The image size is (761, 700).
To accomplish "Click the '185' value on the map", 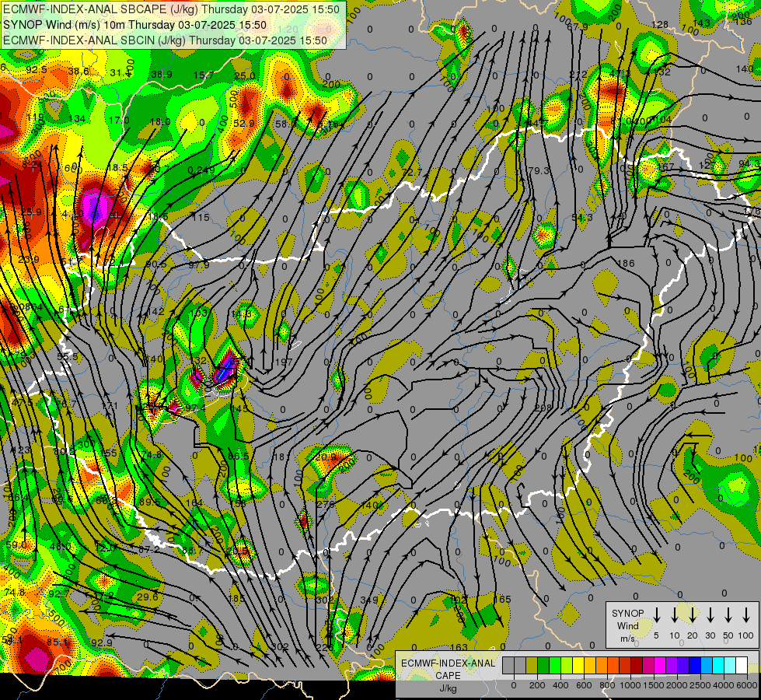I will click(x=236, y=598).
